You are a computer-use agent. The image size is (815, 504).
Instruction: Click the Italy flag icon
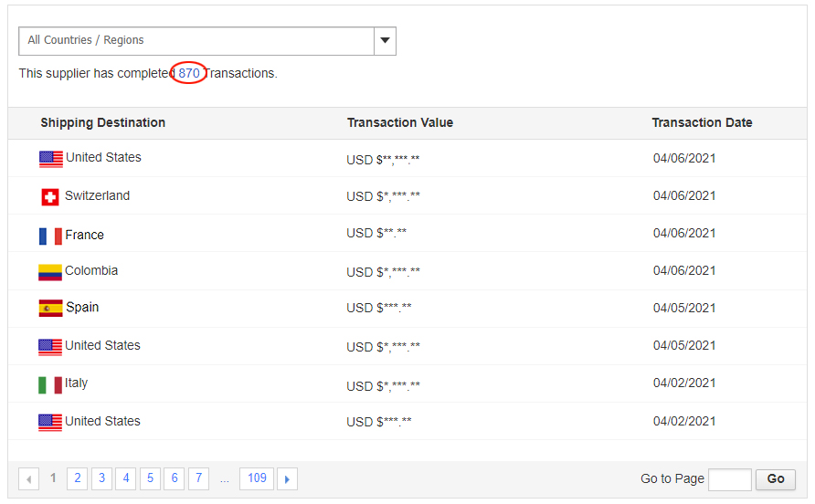[50, 384]
